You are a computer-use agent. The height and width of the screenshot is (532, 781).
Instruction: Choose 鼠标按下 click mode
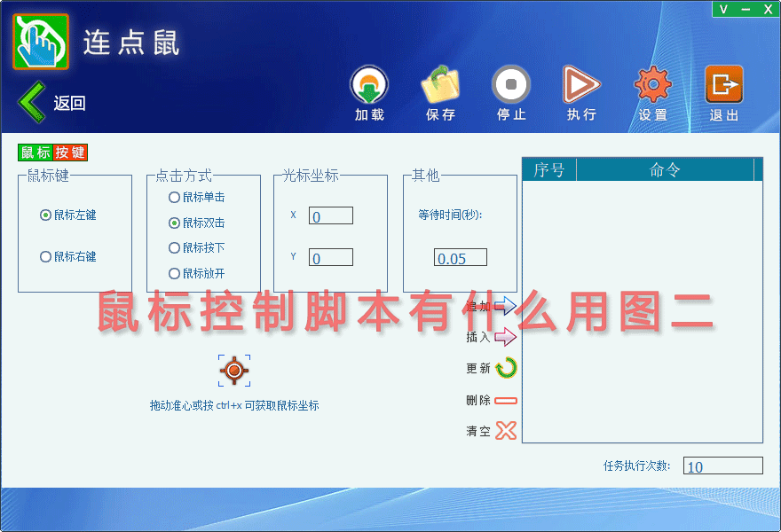pos(197,248)
